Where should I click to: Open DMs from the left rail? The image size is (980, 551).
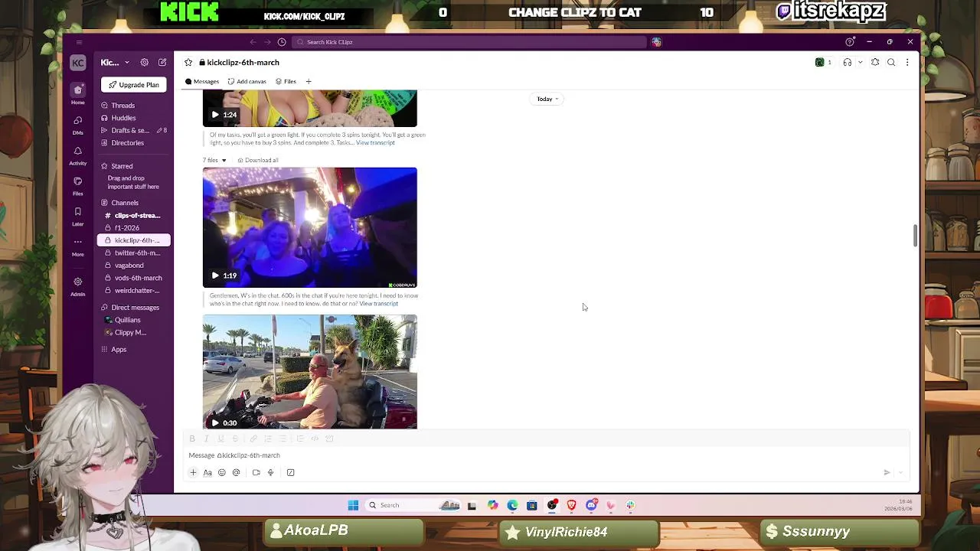(x=77, y=125)
